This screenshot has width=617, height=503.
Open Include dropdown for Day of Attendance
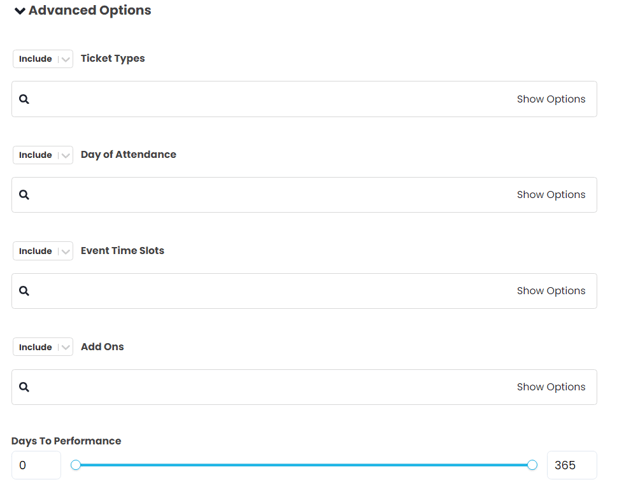pos(43,155)
